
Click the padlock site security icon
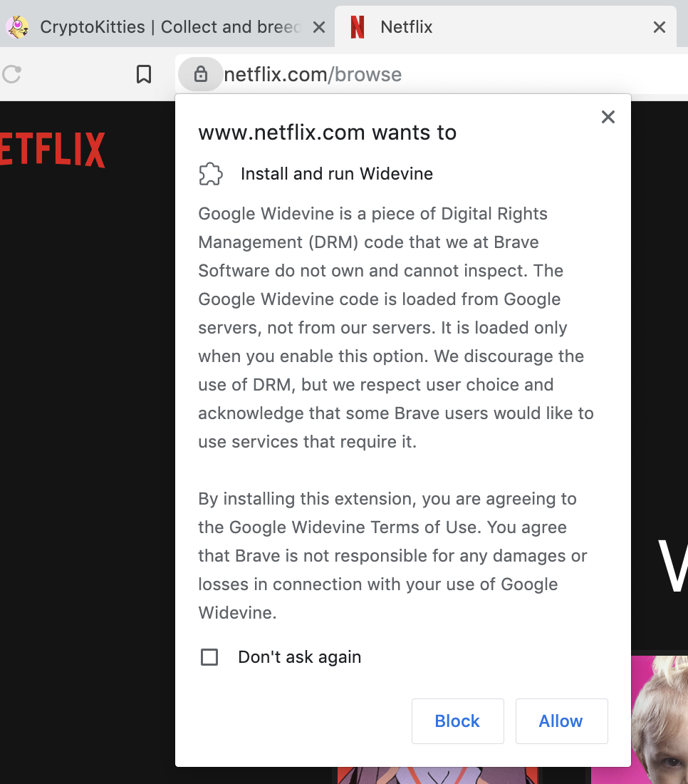200,74
